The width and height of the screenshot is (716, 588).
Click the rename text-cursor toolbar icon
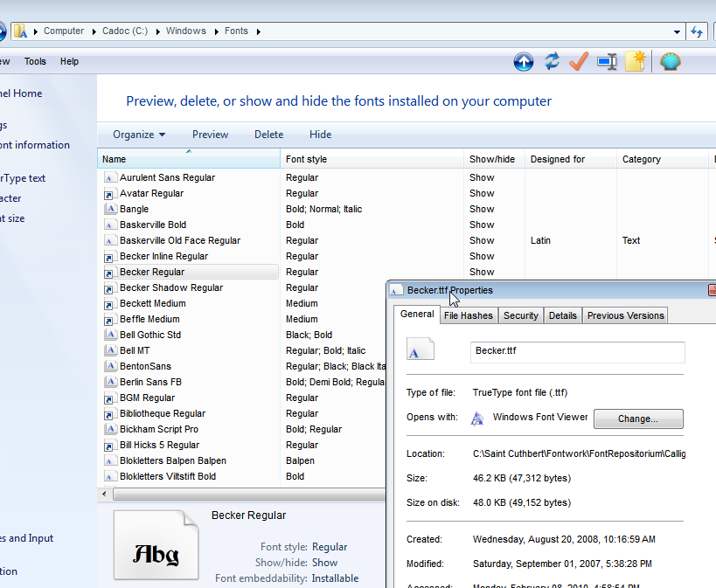[x=607, y=61]
